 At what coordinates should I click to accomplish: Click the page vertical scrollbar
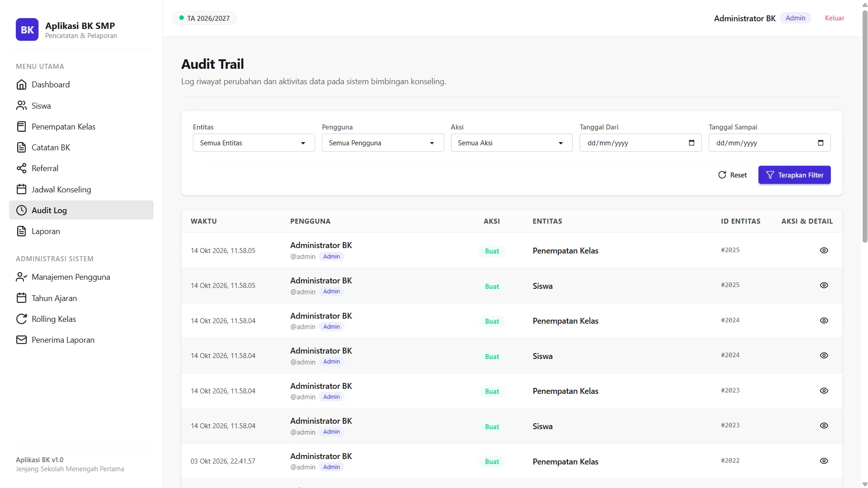(x=864, y=127)
